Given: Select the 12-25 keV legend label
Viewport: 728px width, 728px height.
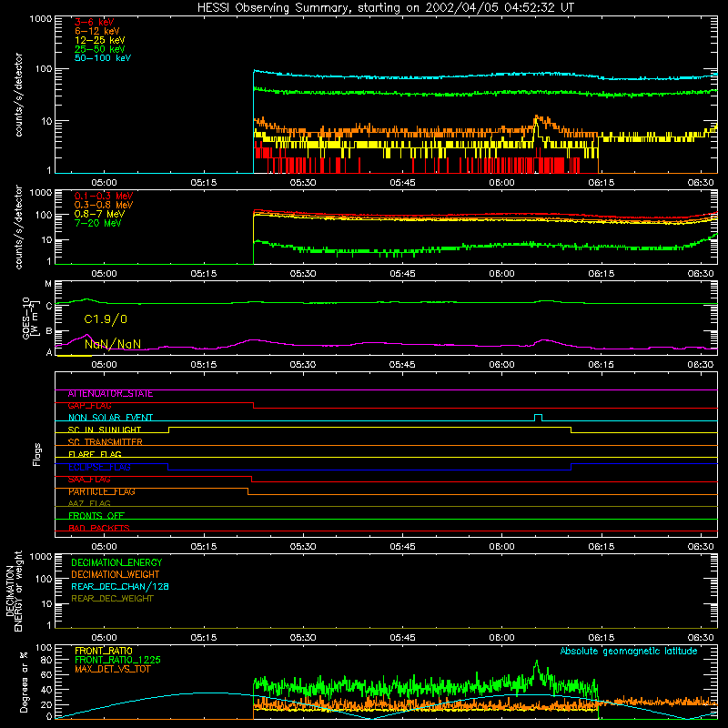Looking at the screenshot, I should click(99, 40).
